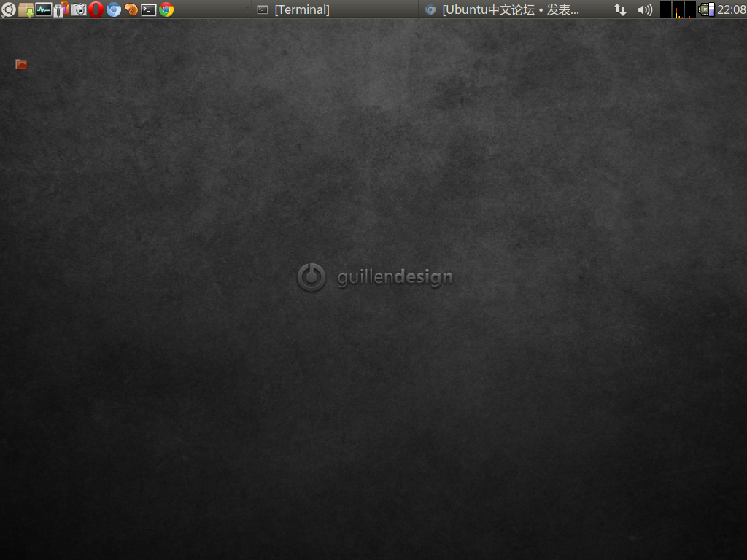Show the calendar from the 22:08 clock

point(732,9)
